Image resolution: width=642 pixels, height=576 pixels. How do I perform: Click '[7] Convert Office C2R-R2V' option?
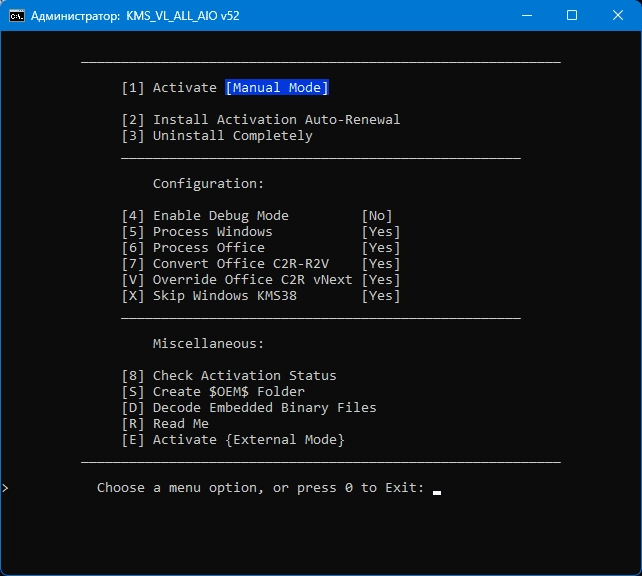[225, 263]
